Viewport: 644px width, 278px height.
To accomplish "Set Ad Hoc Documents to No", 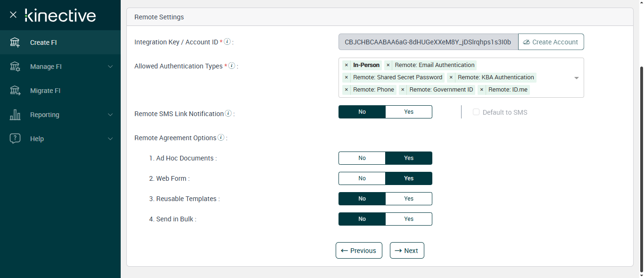I will pyautogui.click(x=362, y=158).
